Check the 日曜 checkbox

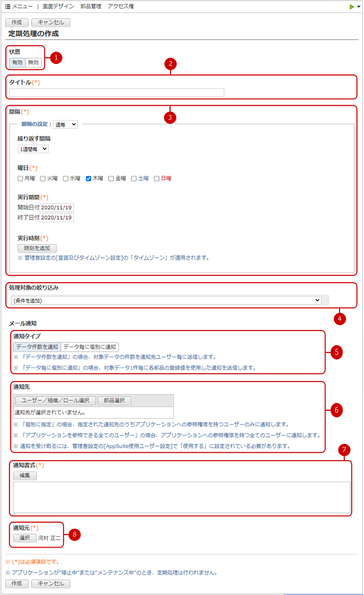click(157, 179)
